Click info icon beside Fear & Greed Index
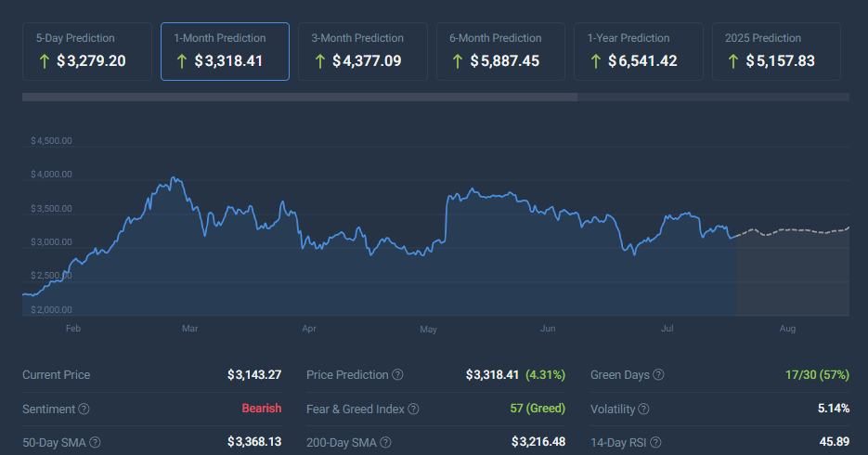This screenshot has width=868, height=455. 413,409
